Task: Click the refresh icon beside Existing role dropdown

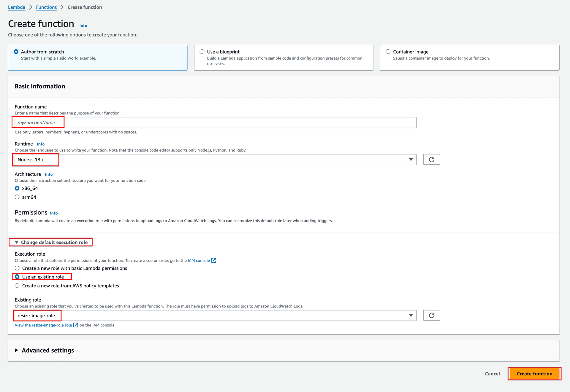Action: click(x=431, y=315)
